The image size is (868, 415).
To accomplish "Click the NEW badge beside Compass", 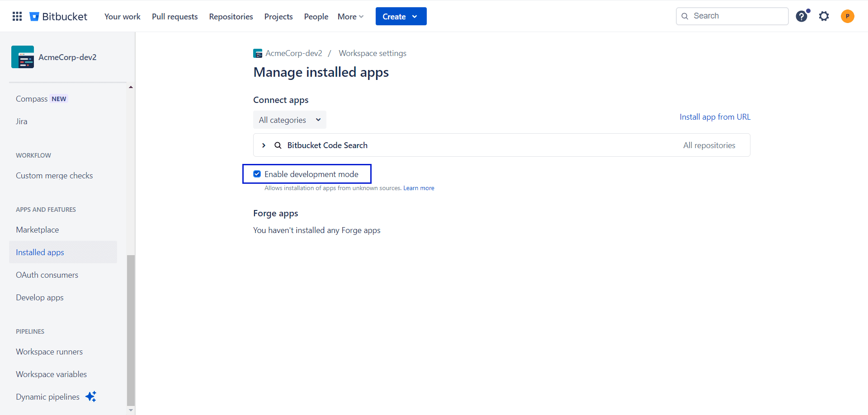I will 59,99.
